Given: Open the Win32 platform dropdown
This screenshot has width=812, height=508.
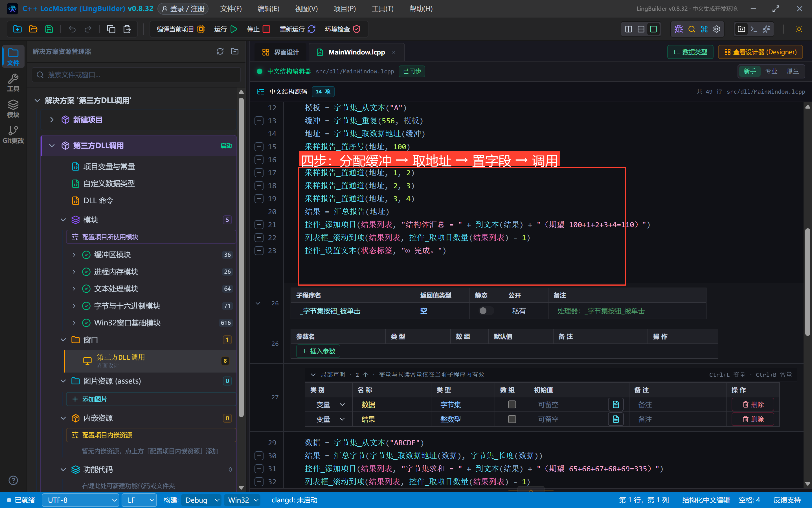Looking at the screenshot, I should click(x=242, y=500).
